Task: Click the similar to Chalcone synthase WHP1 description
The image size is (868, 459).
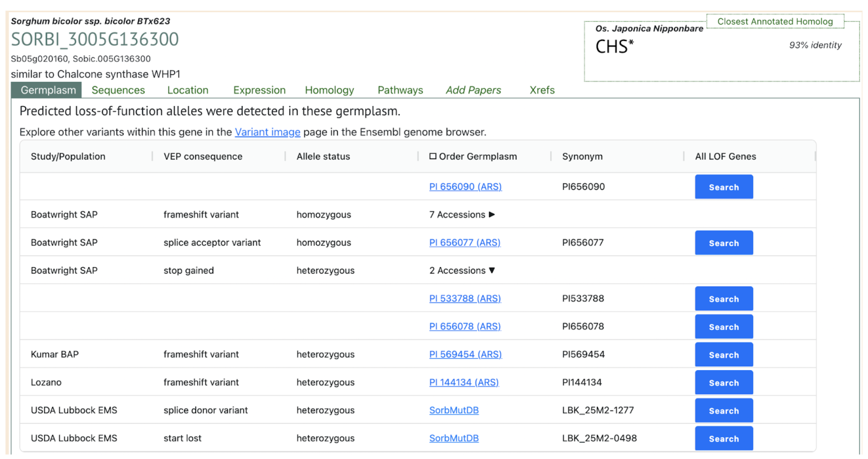Action: (x=95, y=74)
